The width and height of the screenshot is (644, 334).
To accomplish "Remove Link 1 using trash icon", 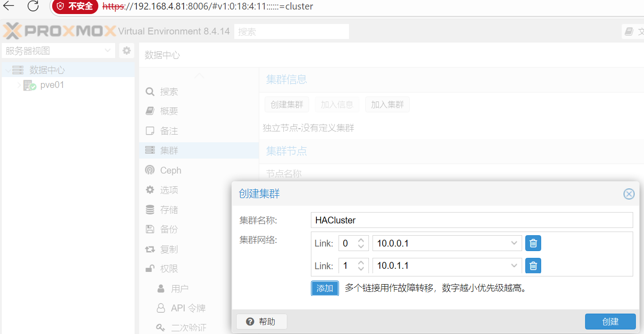I will pyautogui.click(x=533, y=266).
